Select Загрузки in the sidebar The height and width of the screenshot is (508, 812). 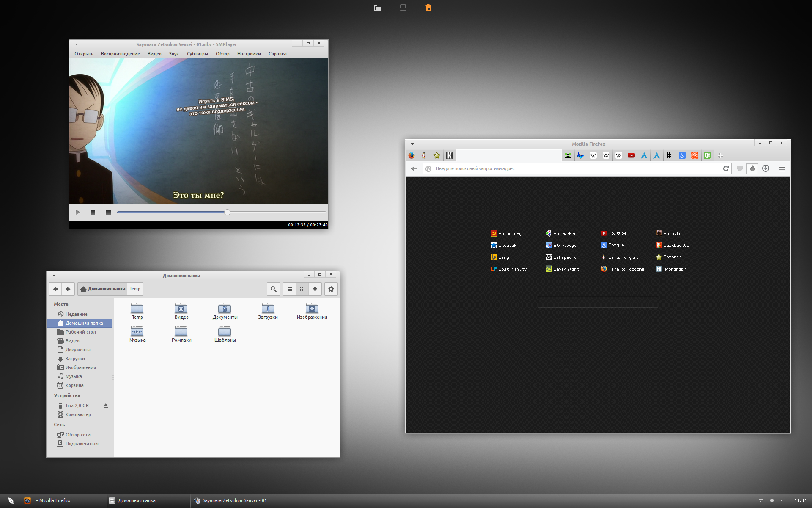pyautogui.click(x=80, y=359)
